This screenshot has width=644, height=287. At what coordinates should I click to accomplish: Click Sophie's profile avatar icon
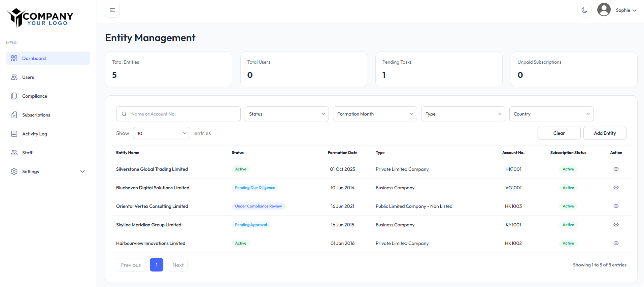(x=604, y=10)
